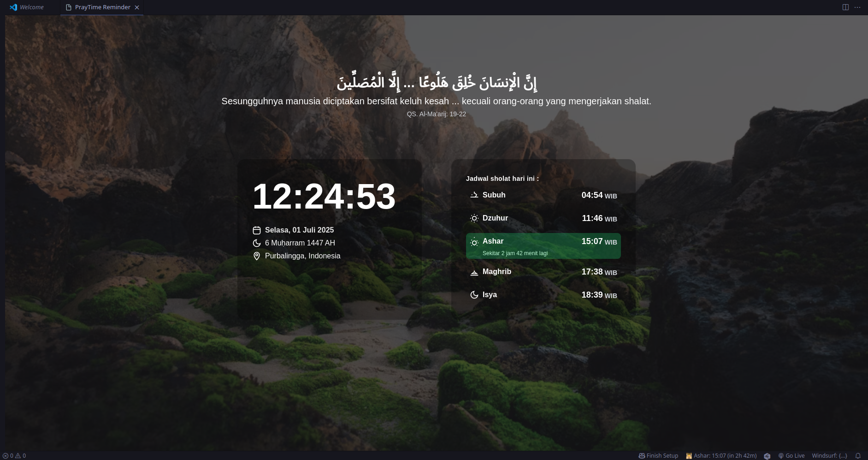Click the Maghrib sunset icon
Image resolution: width=868 pixels, height=460 pixels.
pyautogui.click(x=474, y=272)
